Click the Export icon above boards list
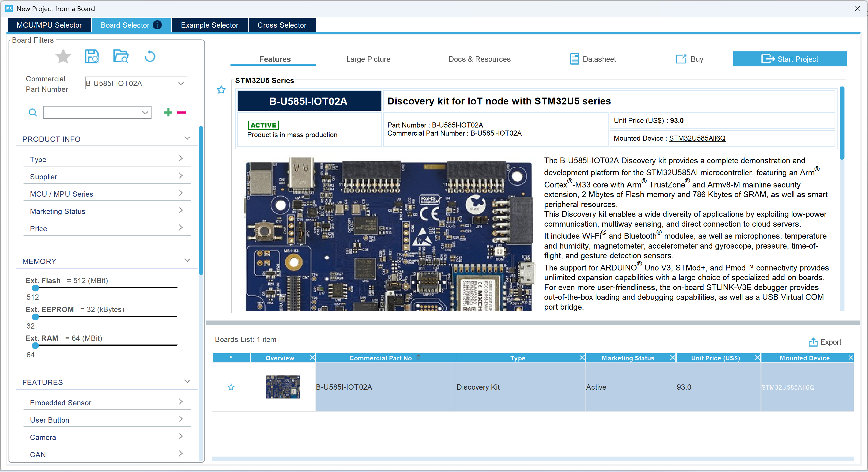Viewport: 868px width, 472px height. click(x=813, y=342)
